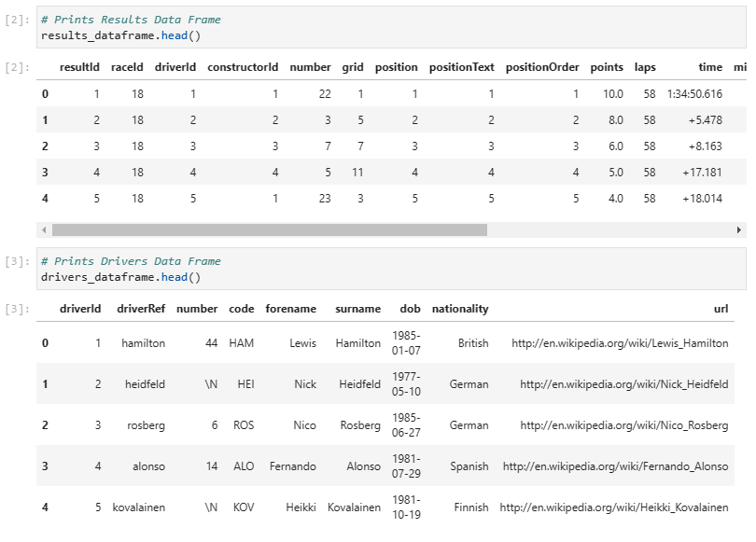Click the horizontal scrollbar right arrow

tap(738, 229)
